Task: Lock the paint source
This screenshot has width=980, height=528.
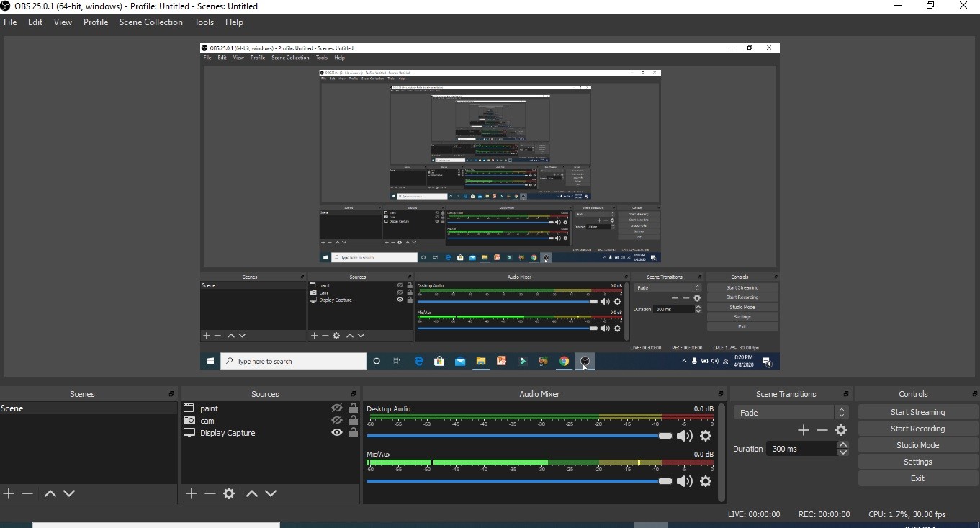Action: [x=353, y=408]
